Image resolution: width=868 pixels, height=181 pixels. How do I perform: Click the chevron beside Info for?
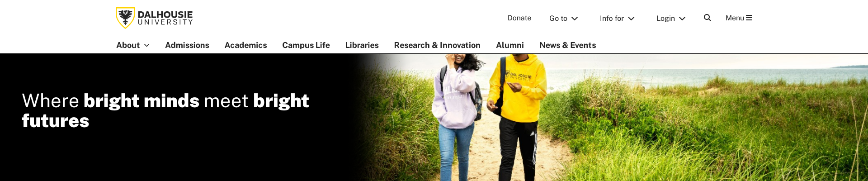pyautogui.click(x=632, y=19)
